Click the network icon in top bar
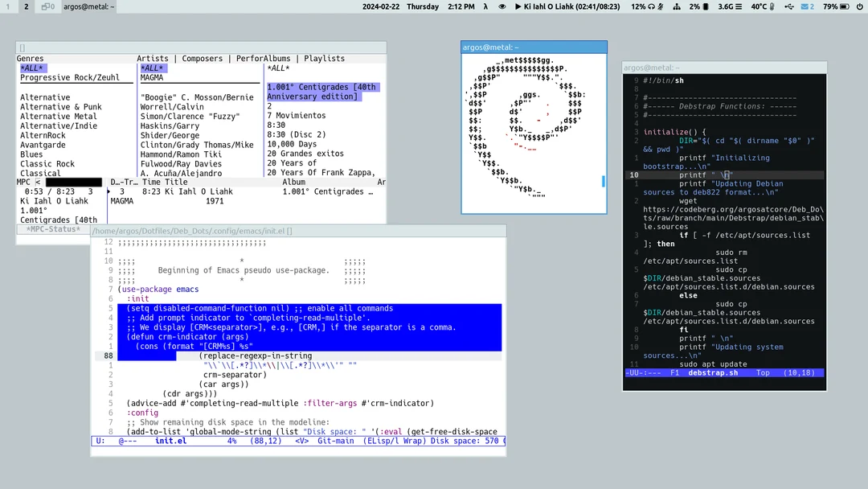 tap(676, 6)
